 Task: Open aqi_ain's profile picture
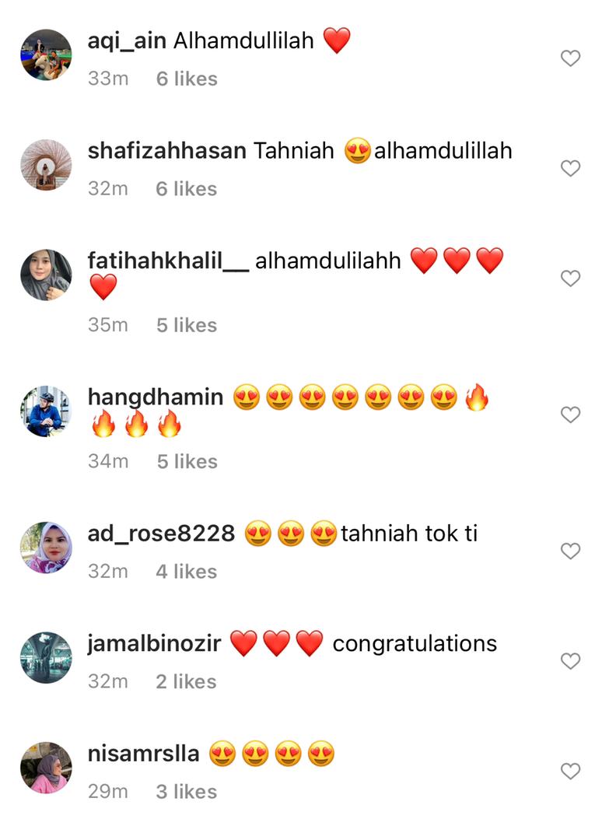click(46, 54)
